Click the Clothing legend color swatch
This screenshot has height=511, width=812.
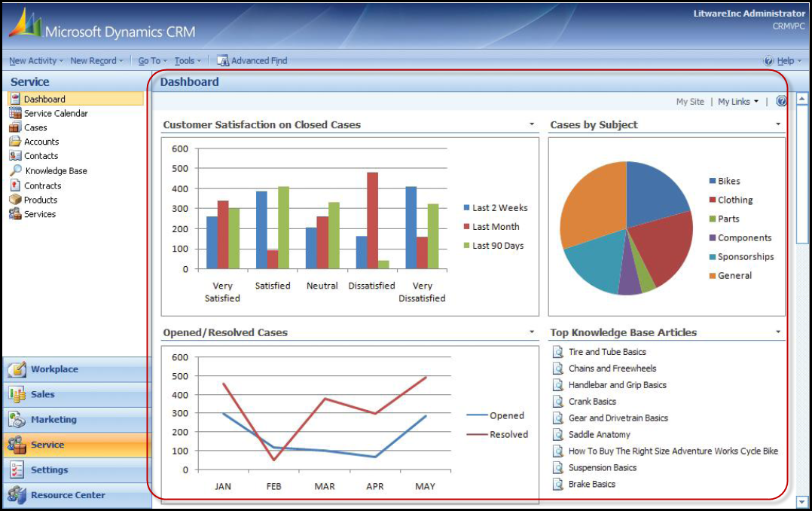713,200
